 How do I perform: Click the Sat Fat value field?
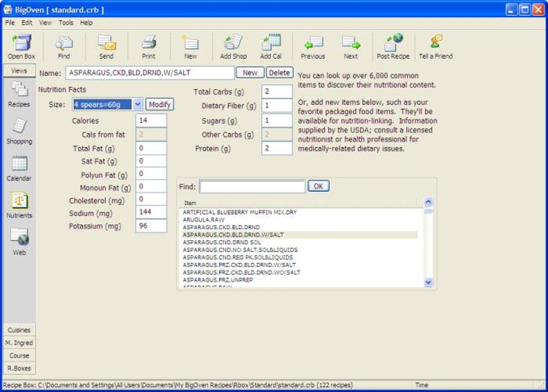[x=151, y=161]
